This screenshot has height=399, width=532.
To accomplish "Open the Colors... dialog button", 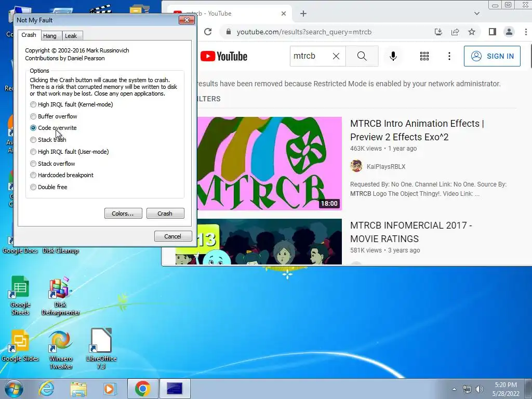I will [123, 214].
